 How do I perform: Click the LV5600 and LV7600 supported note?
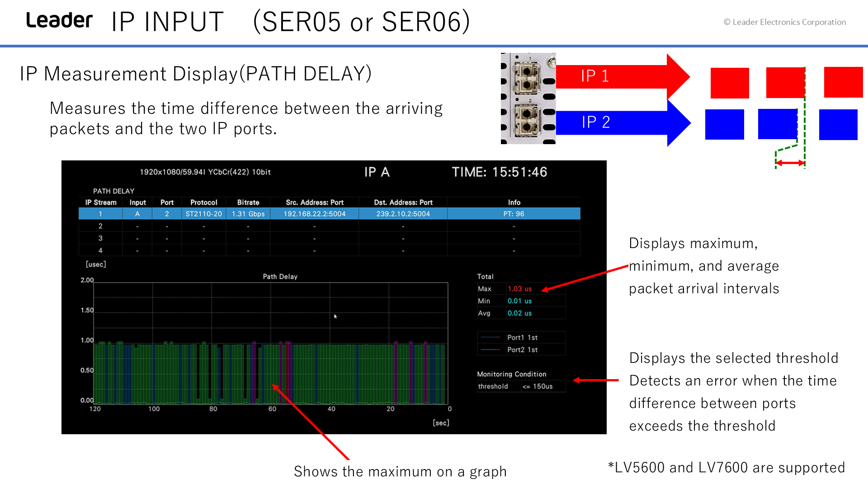point(726,468)
